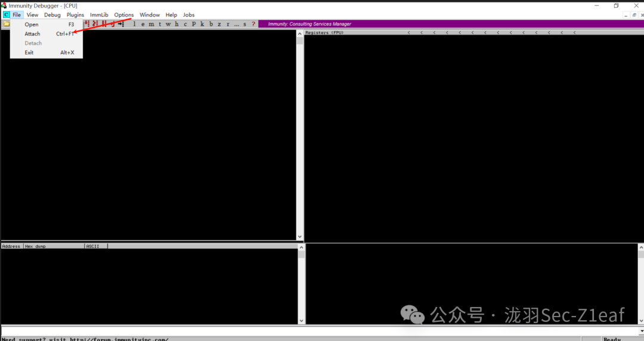Click the Ready status indicator
644x341 pixels.
pos(612,339)
